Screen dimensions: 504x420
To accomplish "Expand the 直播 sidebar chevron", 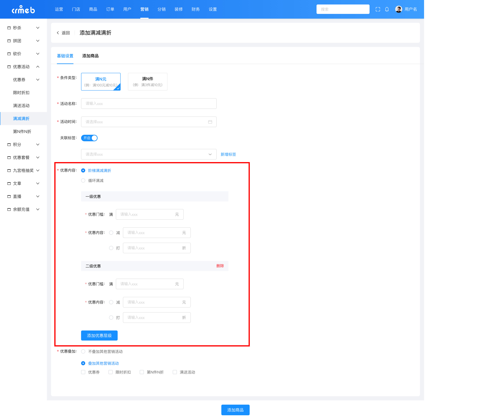I will (x=38, y=196).
